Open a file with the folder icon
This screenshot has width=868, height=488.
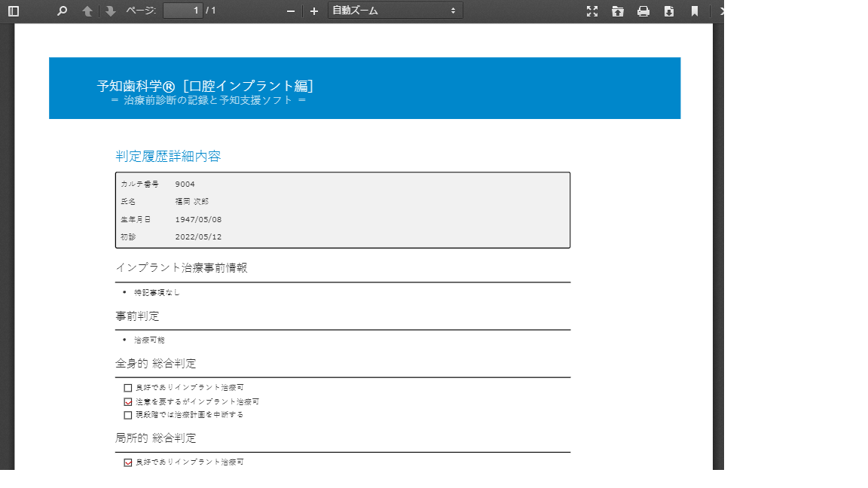pos(618,11)
